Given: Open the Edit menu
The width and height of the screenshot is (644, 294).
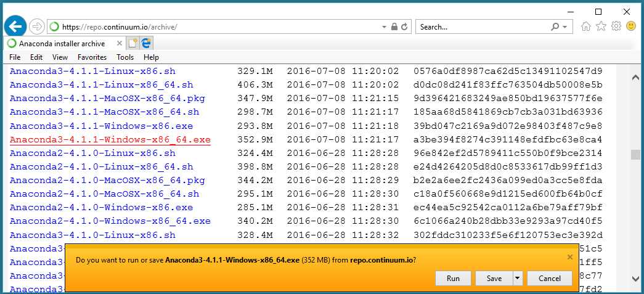Looking at the screenshot, I should coord(36,57).
